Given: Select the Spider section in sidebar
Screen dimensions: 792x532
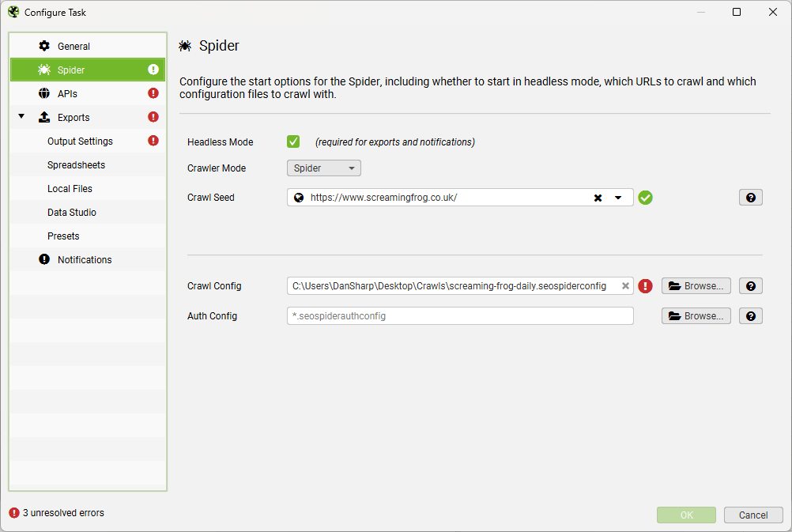Looking at the screenshot, I should [88, 70].
